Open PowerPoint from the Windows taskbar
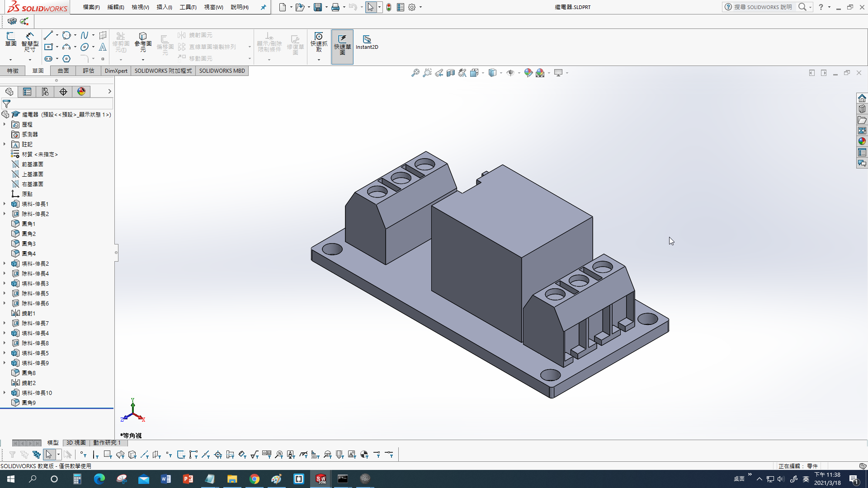 [188, 479]
